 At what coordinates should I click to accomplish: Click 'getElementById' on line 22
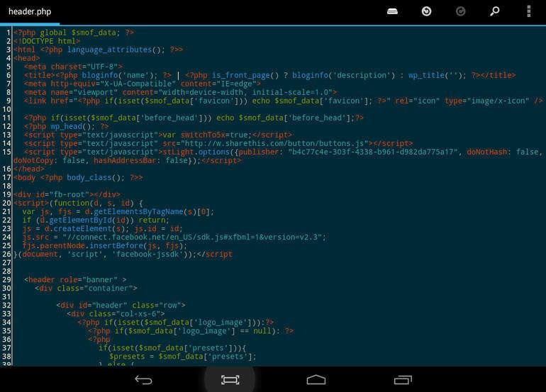[x=80, y=220]
